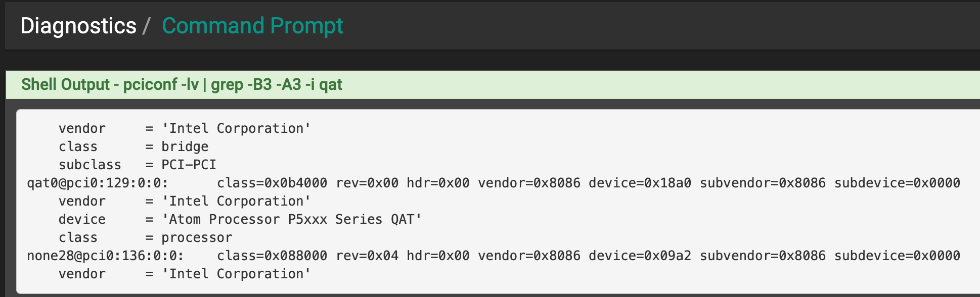Click hdr=0x00 on the none28 line
Screen dimensions: 980x297
(x=438, y=256)
